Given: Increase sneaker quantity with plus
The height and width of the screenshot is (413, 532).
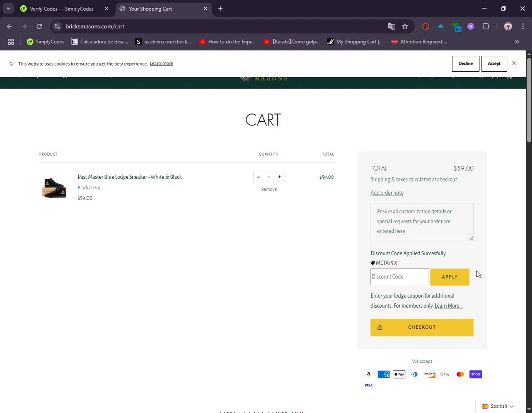Looking at the screenshot, I should pos(279,177).
